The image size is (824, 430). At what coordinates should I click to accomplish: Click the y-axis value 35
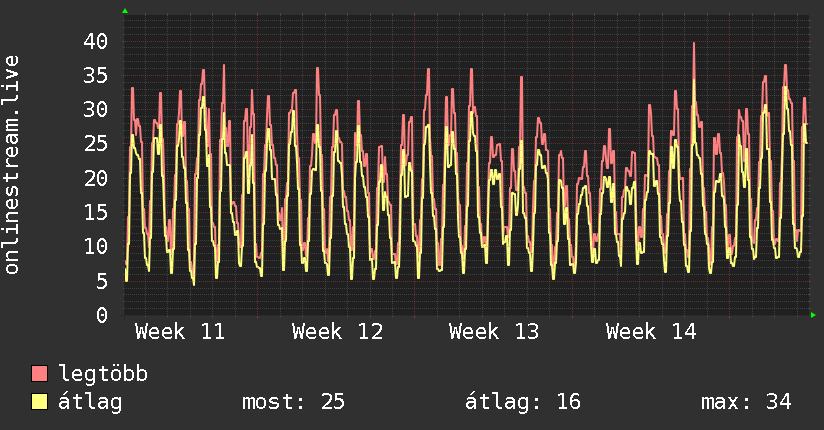coord(96,75)
